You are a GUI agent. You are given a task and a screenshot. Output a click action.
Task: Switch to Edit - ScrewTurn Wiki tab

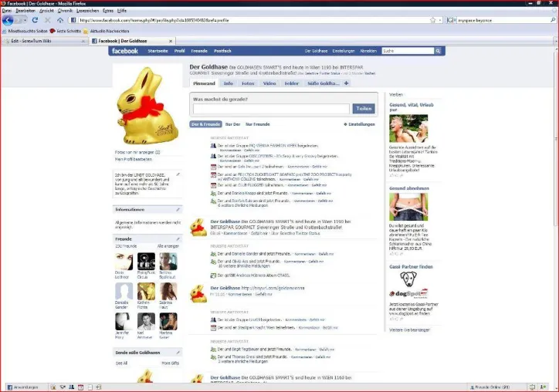(x=45, y=41)
